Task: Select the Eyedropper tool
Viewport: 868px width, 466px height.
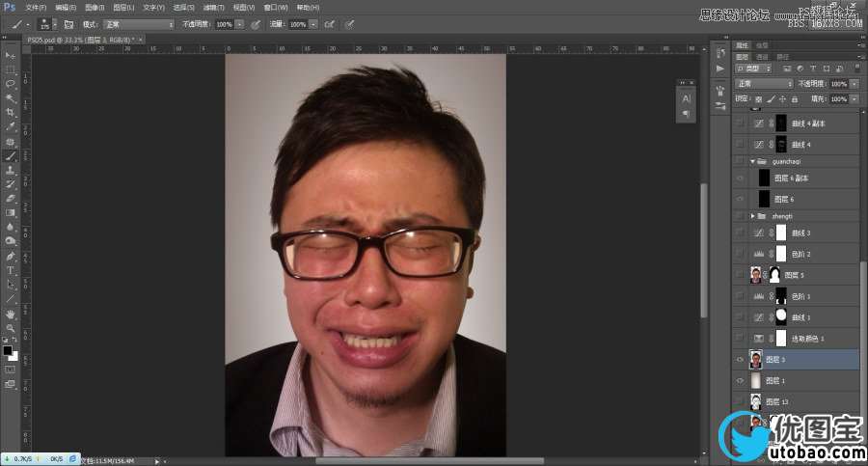Action: (x=10, y=127)
